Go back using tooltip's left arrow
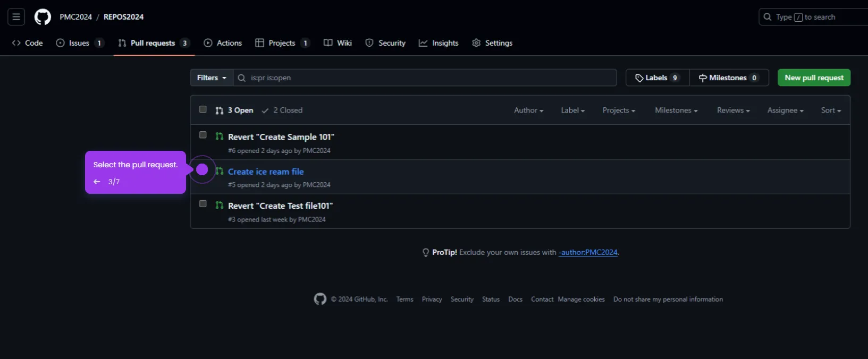Screen dimensions: 868x359 (97, 182)
